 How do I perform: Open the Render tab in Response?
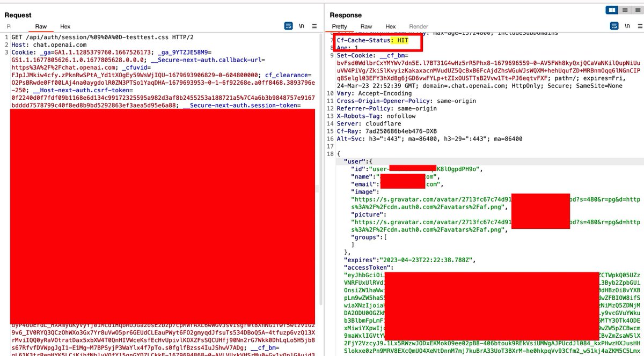[419, 27]
